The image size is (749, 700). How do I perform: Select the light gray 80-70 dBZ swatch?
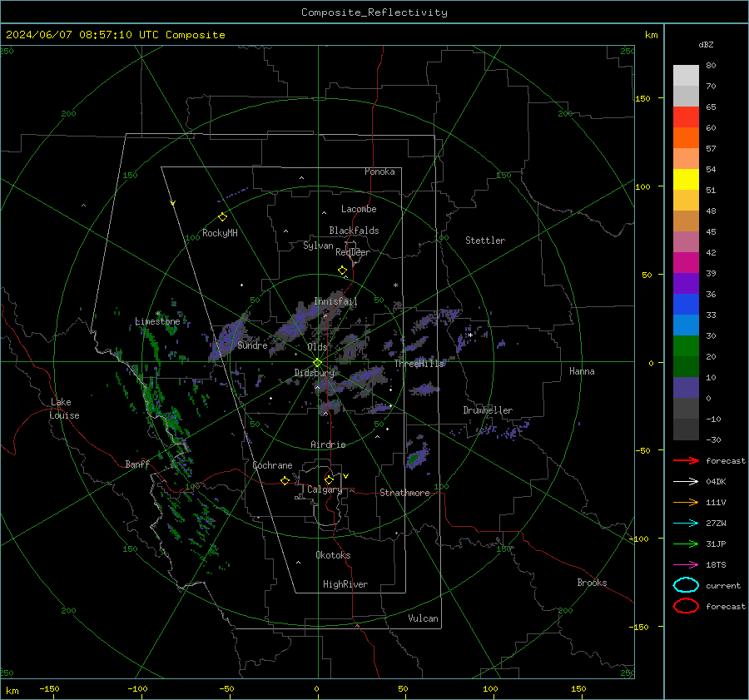click(686, 76)
